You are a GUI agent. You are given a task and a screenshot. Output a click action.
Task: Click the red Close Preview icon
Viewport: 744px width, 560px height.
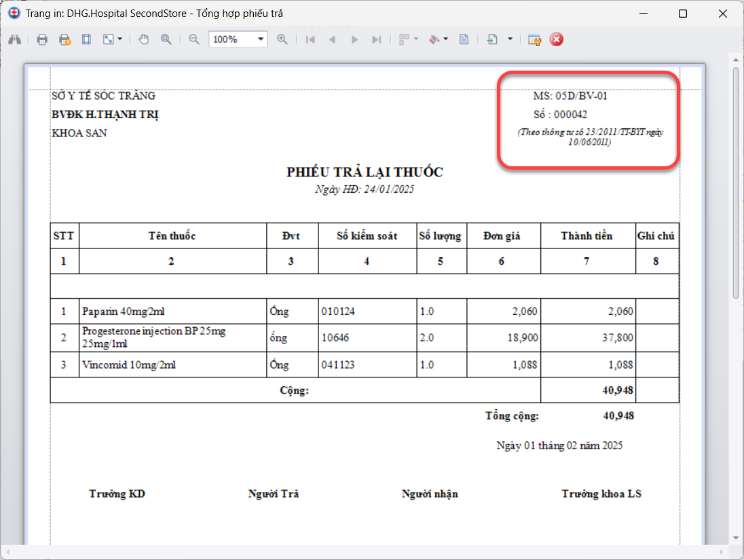(557, 39)
